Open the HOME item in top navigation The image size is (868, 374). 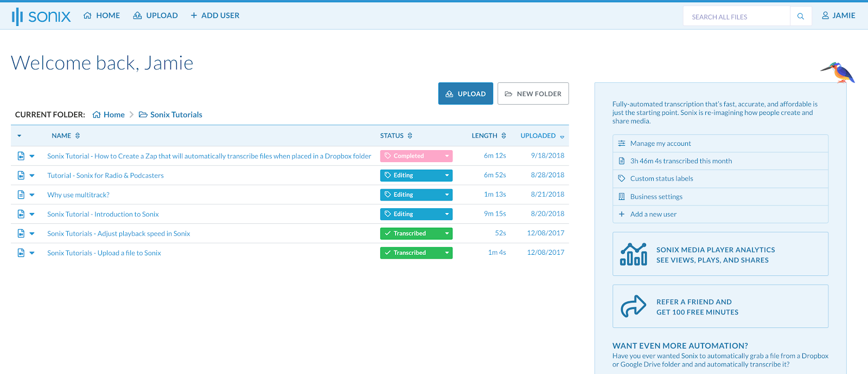pos(101,16)
